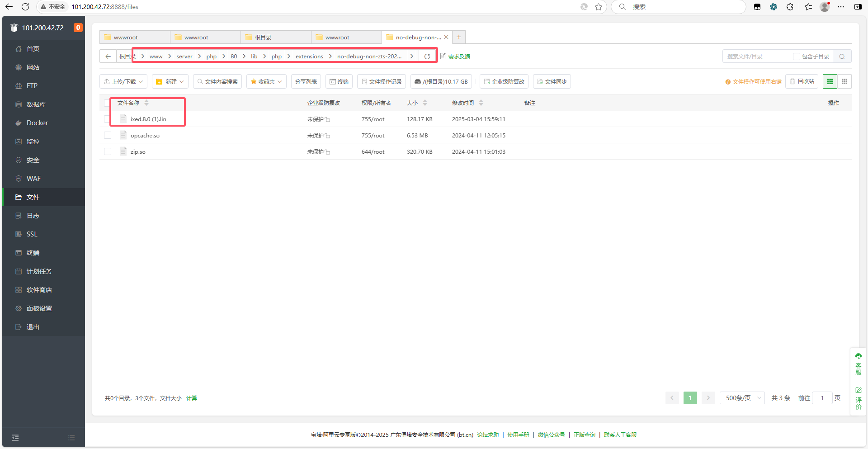868x449 pixels.
Task: Check the box for opcache.so
Action: 108,135
